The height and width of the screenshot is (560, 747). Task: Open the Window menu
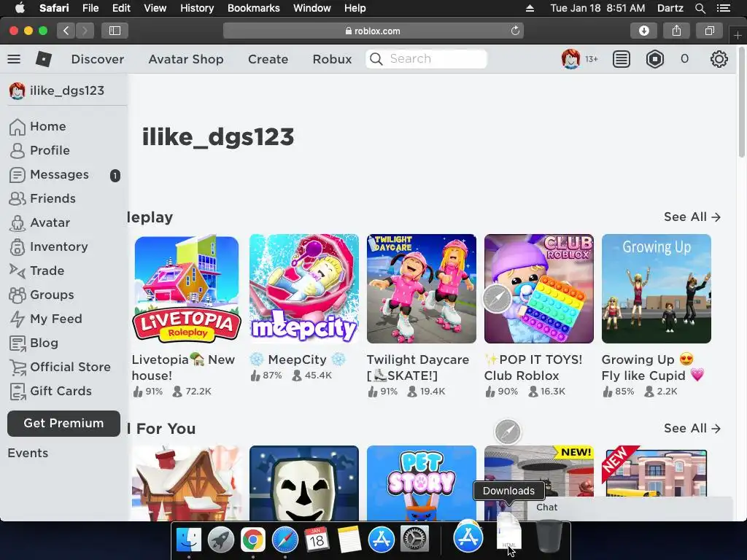(312, 8)
